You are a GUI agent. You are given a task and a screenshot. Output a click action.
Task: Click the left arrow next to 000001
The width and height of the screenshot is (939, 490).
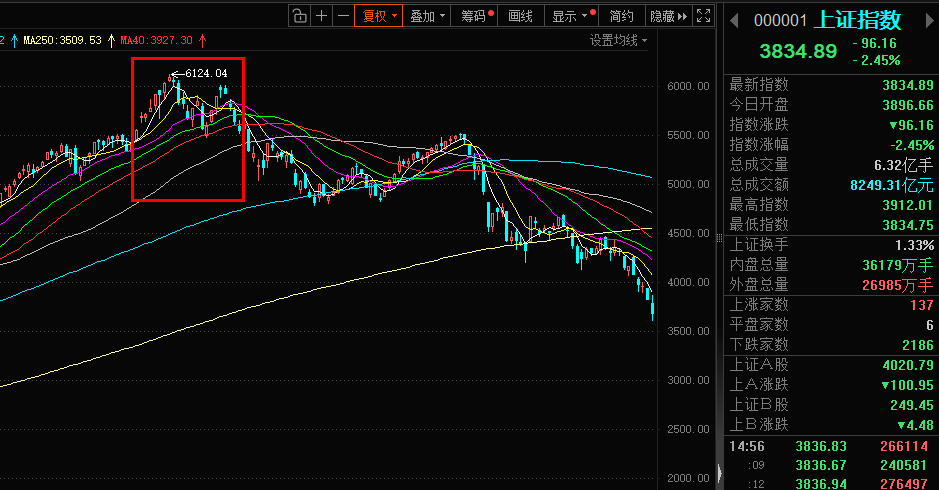pos(733,20)
